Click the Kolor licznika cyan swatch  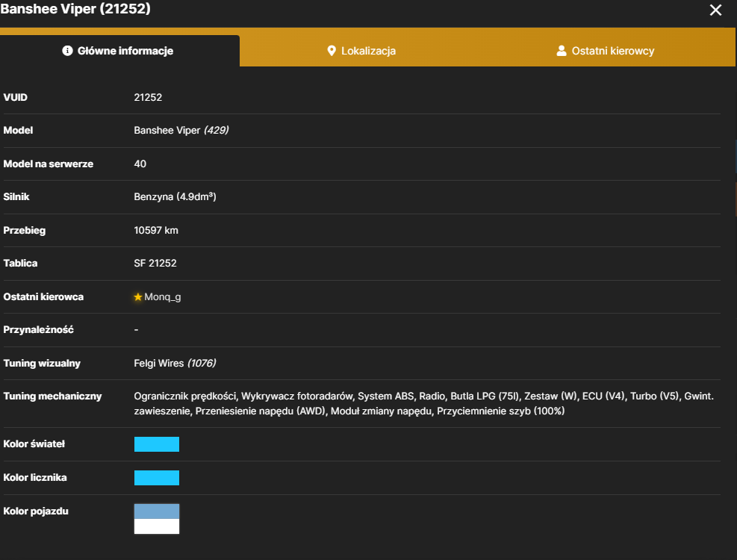click(x=157, y=478)
